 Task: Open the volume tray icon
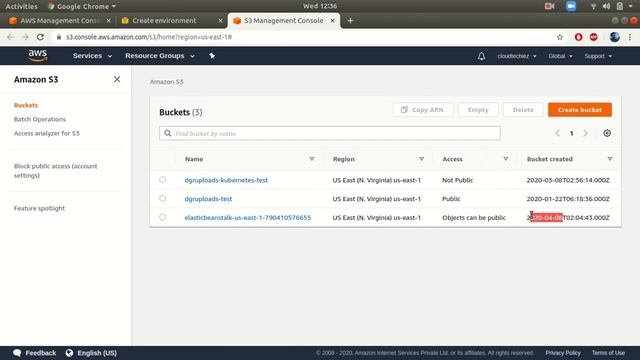tap(607, 6)
